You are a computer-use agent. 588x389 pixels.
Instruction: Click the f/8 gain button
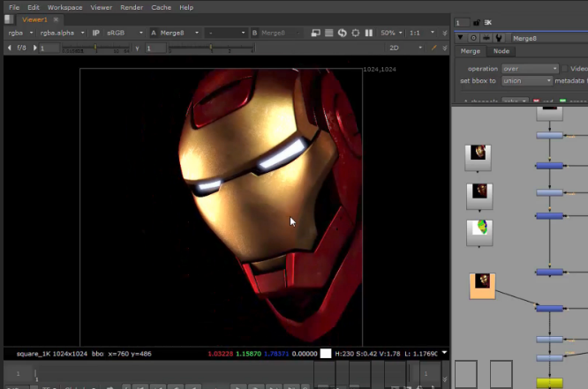[22, 48]
